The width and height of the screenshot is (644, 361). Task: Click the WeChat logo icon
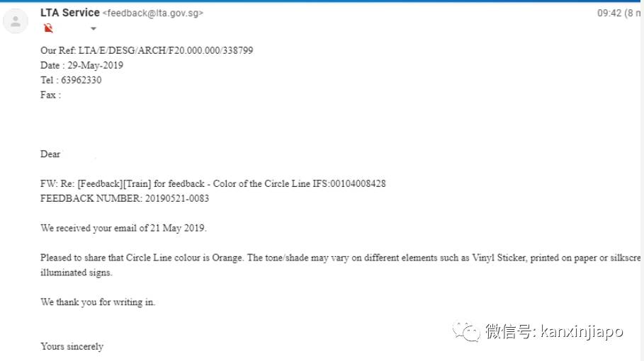click(x=466, y=331)
